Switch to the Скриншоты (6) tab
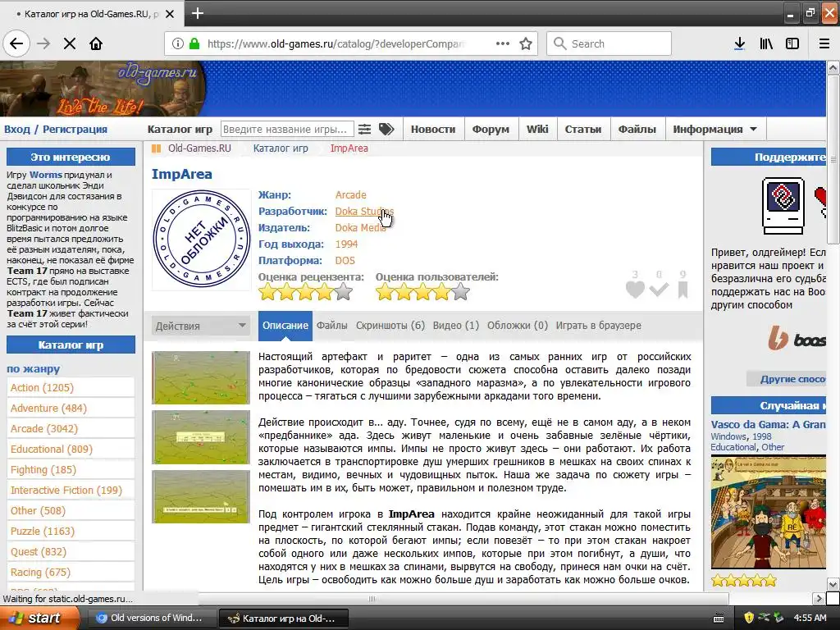This screenshot has height=630, width=840. pyautogui.click(x=390, y=326)
